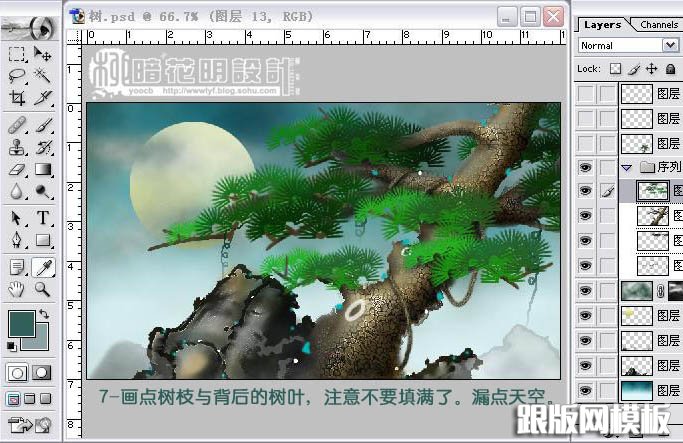Switch to the Channels tab

point(659,24)
